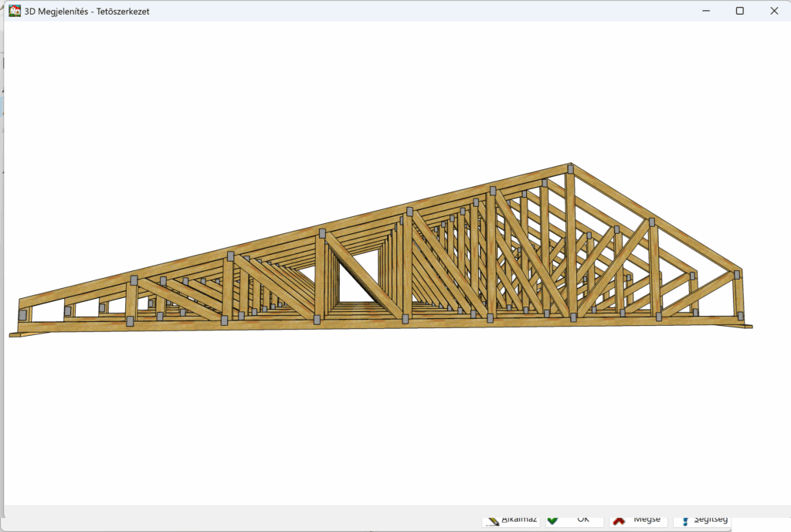Close the 3D Megjelenítés window
The width and height of the screenshot is (791, 532).
[774, 11]
